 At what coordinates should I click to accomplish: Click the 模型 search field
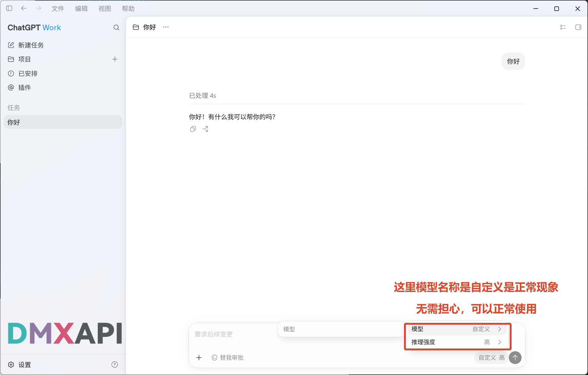click(x=341, y=329)
